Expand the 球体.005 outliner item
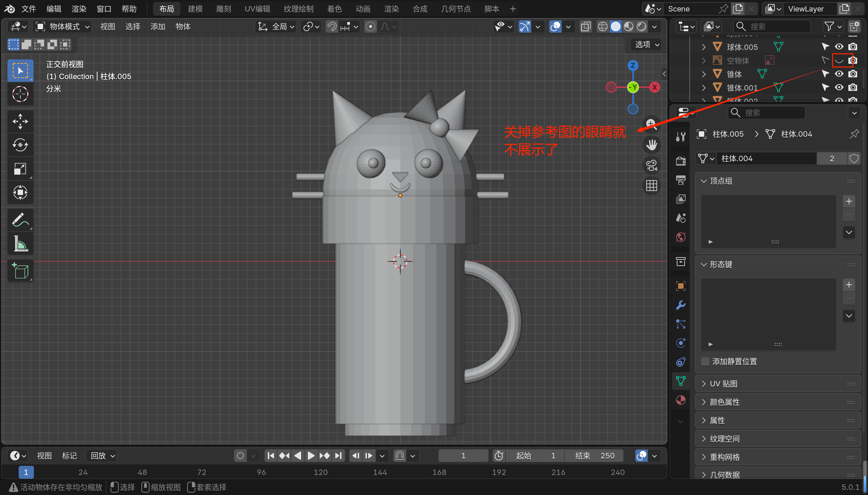The width and height of the screenshot is (868, 495). click(704, 47)
